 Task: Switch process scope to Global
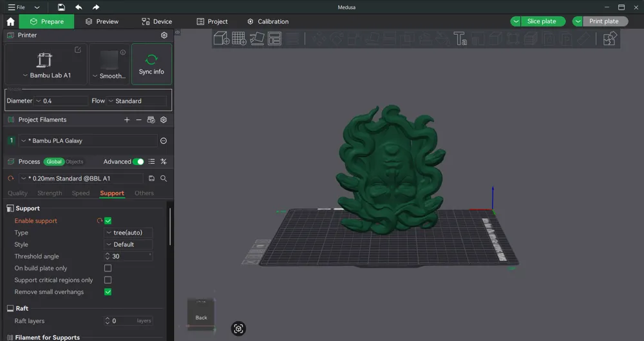coord(54,162)
